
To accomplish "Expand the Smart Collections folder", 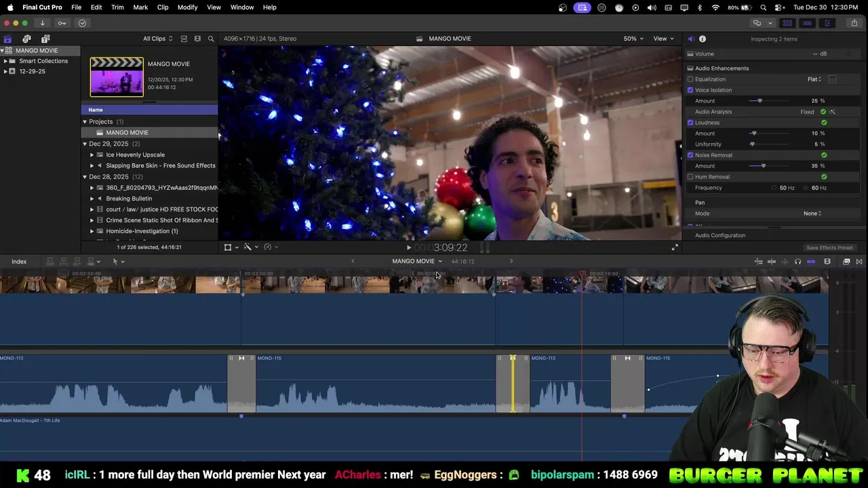I will click(x=5, y=61).
